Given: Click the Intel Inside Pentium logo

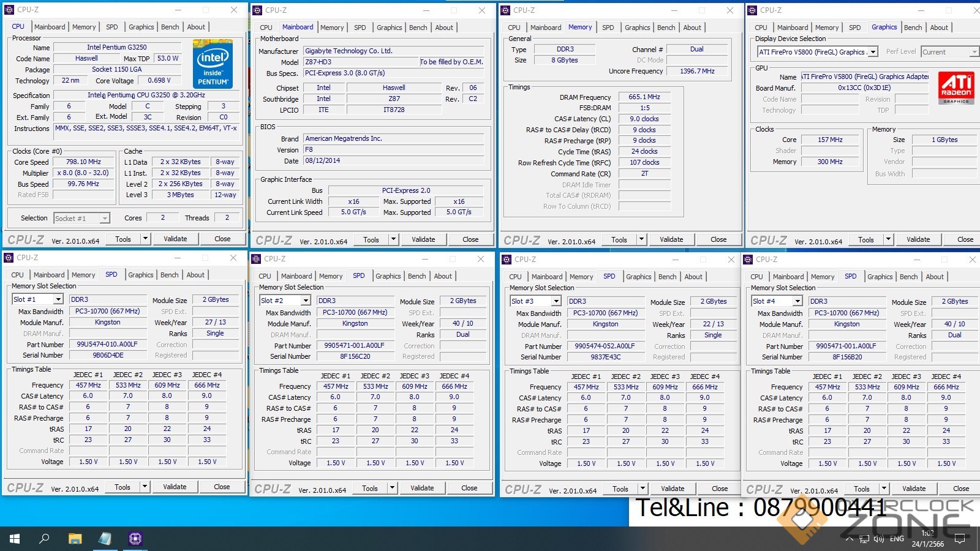Looking at the screenshot, I should click(x=213, y=63).
